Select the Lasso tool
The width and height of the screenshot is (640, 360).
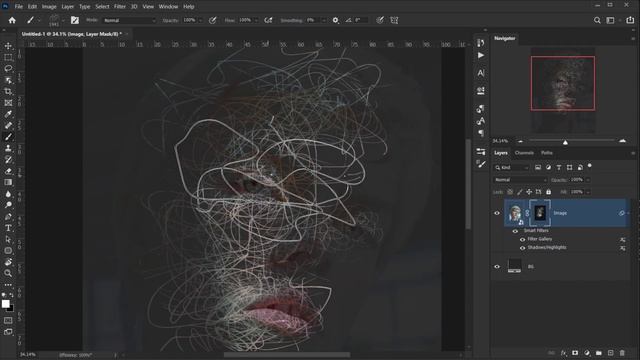pyautogui.click(x=8, y=69)
